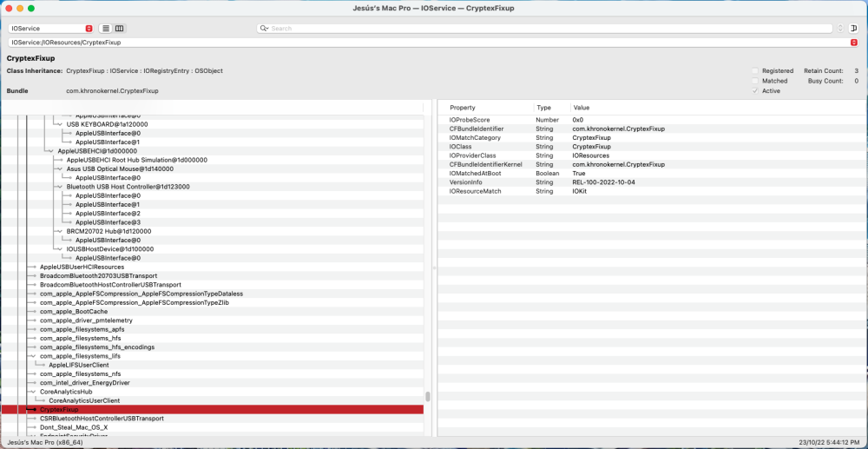Image resolution: width=868 pixels, height=449 pixels.
Task: Collapse the USB KEYBOARD@1a120000 node
Action: 61,124
